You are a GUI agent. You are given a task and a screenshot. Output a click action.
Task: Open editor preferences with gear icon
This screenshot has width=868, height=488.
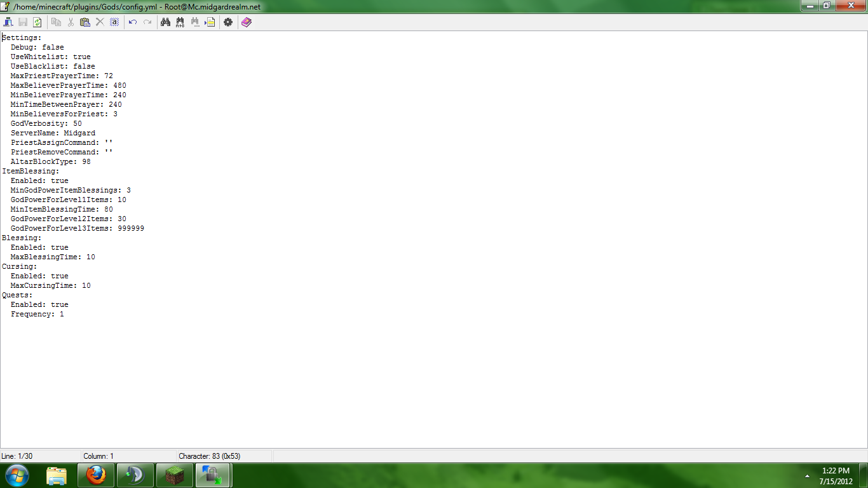click(x=227, y=22)
